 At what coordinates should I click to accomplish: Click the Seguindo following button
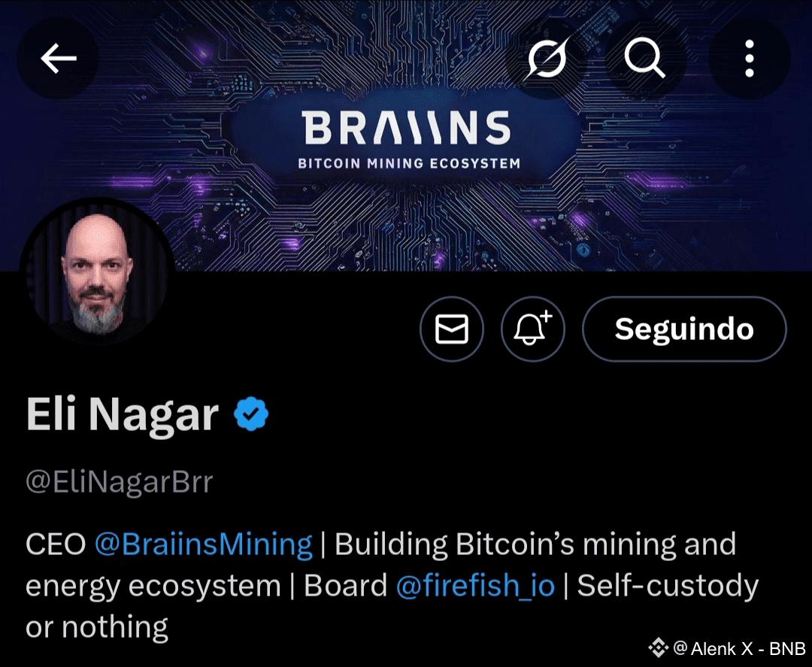tap(684, 329)
